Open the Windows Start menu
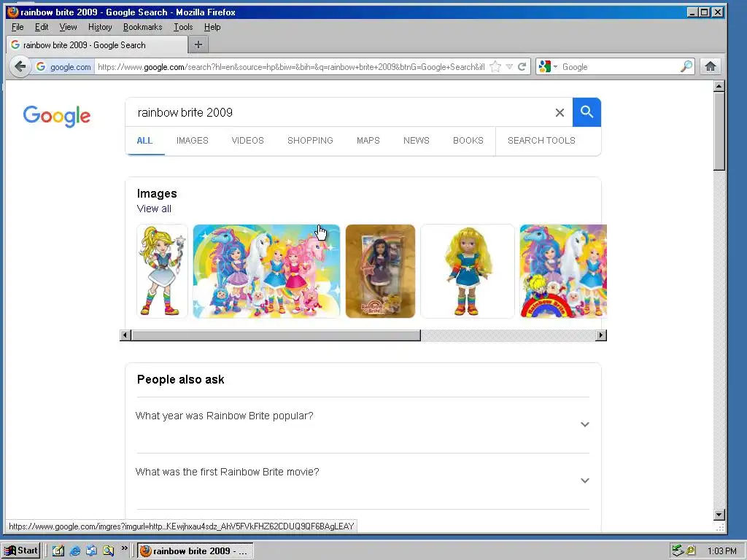 [x=21, y=551]
